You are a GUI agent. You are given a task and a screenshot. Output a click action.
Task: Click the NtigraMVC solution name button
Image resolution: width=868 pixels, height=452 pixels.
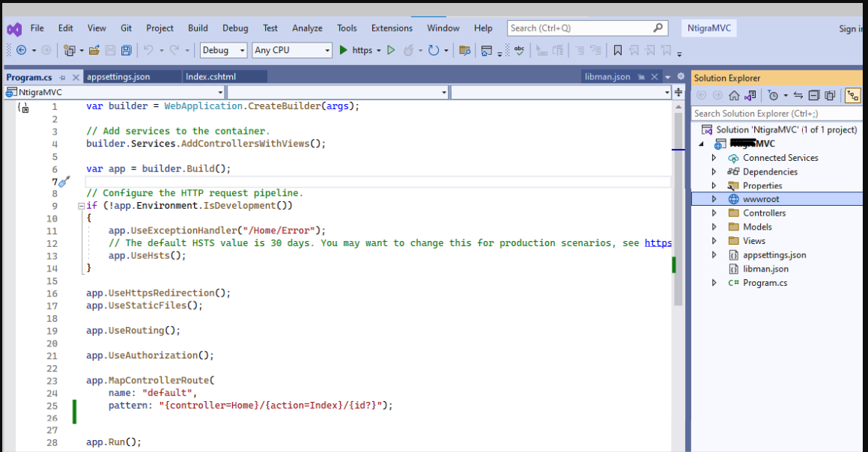click(x=709, y=28)
